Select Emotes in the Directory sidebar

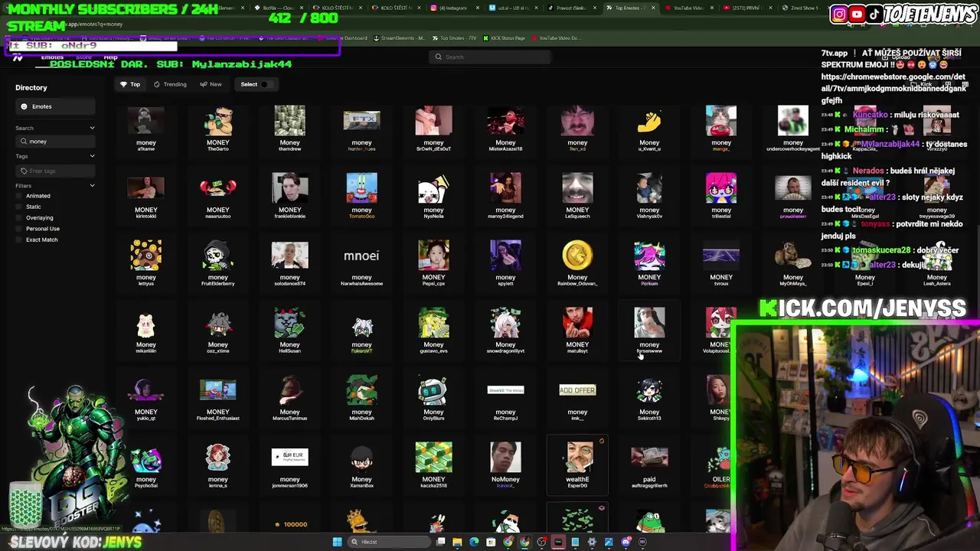[55, 106]
